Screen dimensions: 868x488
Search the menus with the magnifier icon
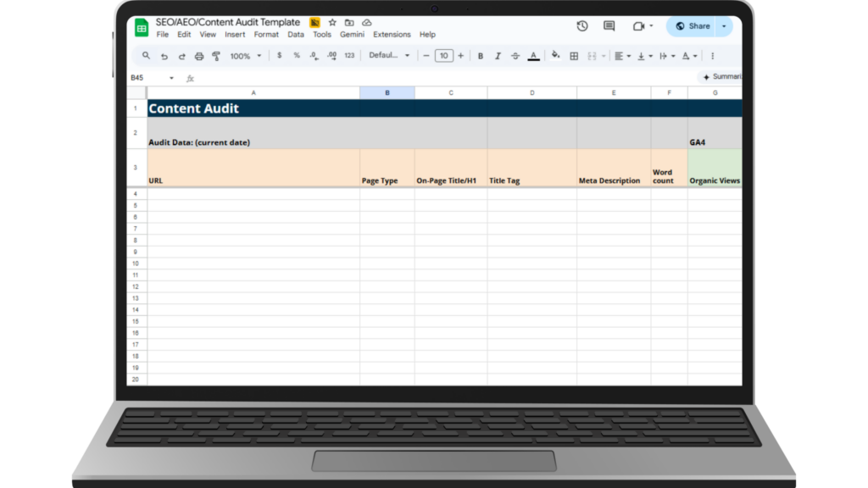pos(146,56)
